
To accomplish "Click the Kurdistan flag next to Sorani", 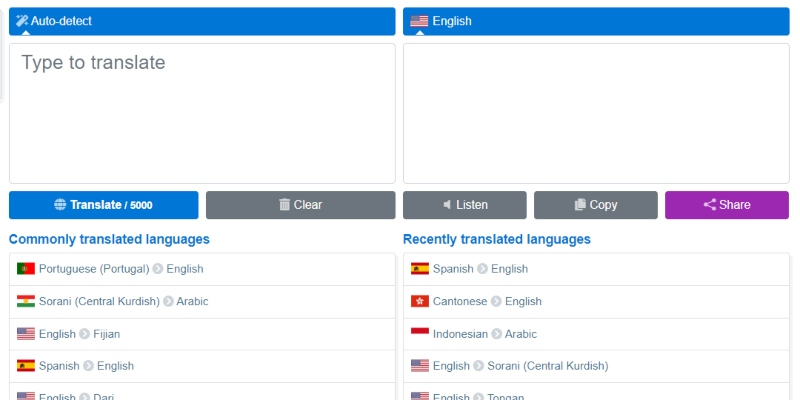I will tap(26, 301).
